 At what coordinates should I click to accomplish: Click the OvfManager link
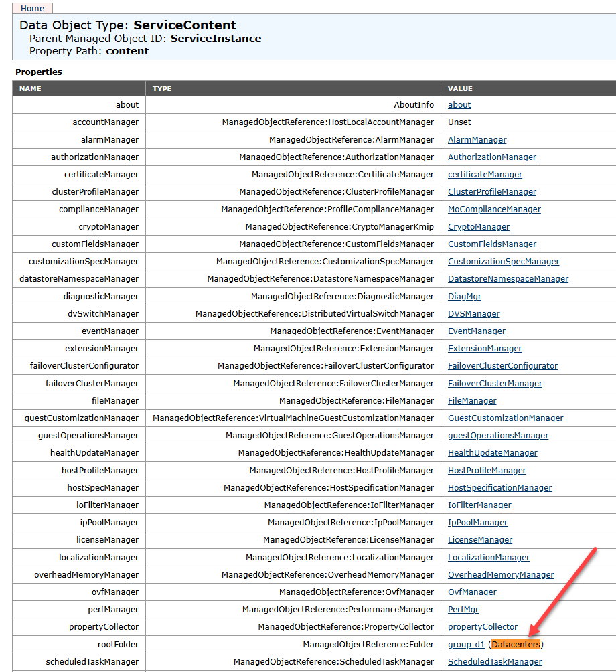[472, 592]
